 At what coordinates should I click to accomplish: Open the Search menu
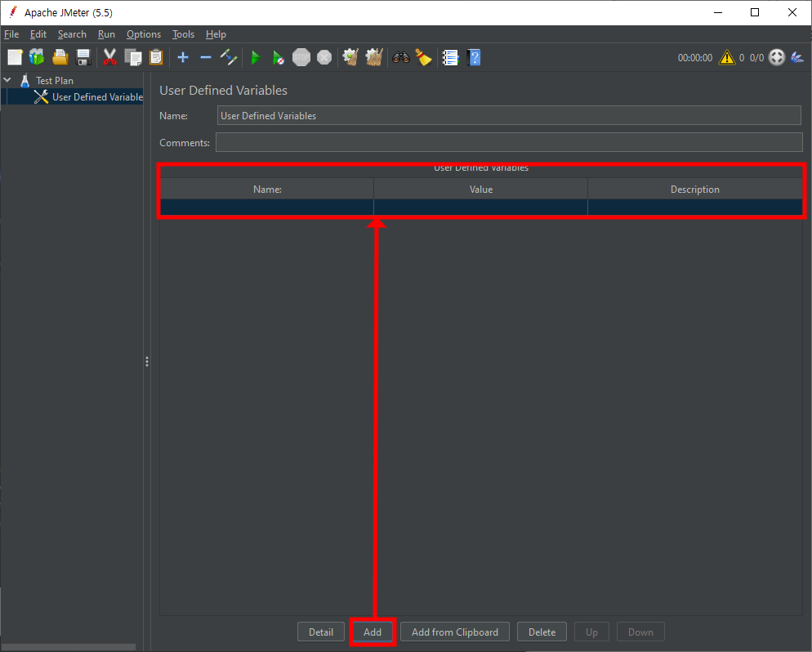(72, 34)
